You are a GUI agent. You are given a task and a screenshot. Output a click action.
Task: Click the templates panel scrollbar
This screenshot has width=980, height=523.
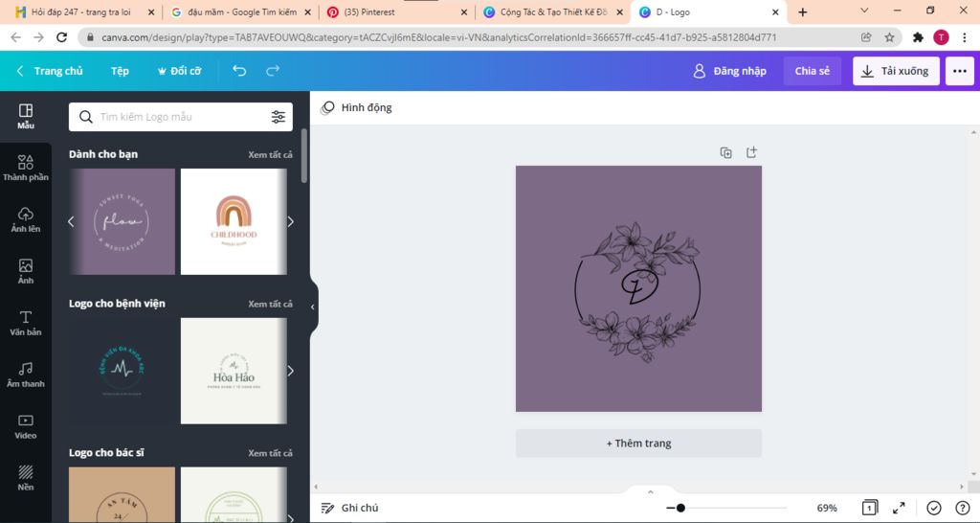[304, 155]
